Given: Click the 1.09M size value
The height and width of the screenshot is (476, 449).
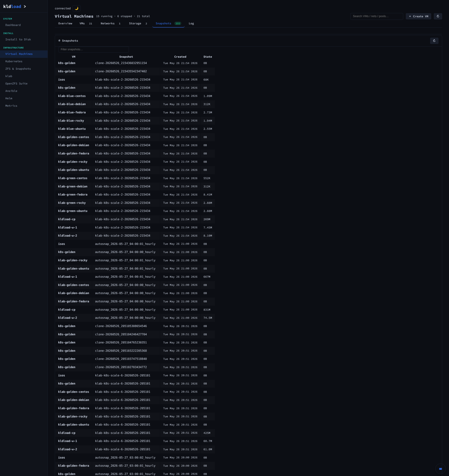Looking at the screenshot, I should coord(208,96).
